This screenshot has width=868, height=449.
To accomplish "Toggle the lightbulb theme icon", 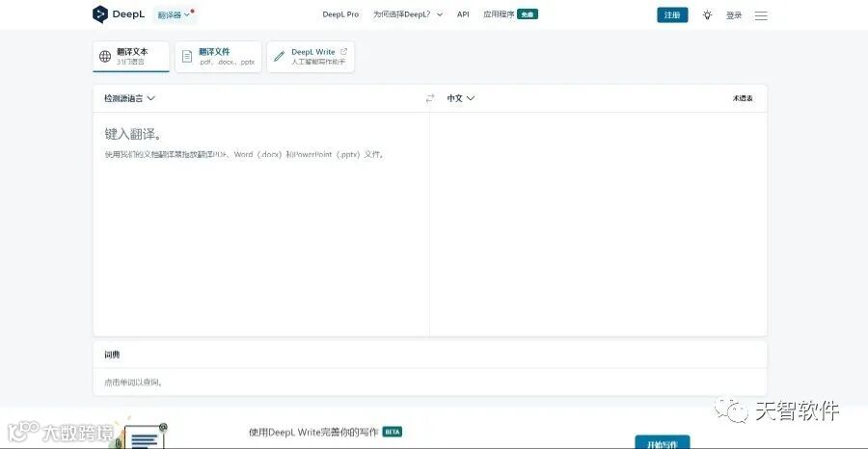I will [708, 14].
